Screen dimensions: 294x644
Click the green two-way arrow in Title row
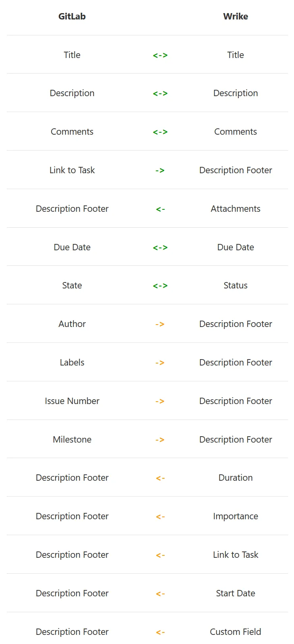click(160, 55)
